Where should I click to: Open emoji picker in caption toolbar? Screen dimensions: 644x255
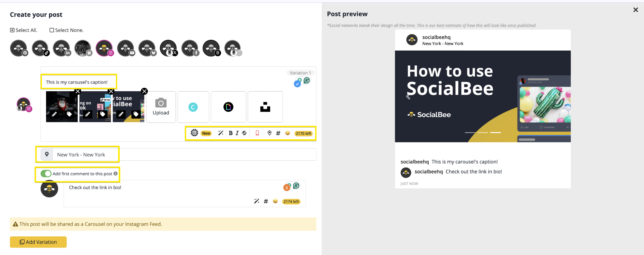[288, 133]
